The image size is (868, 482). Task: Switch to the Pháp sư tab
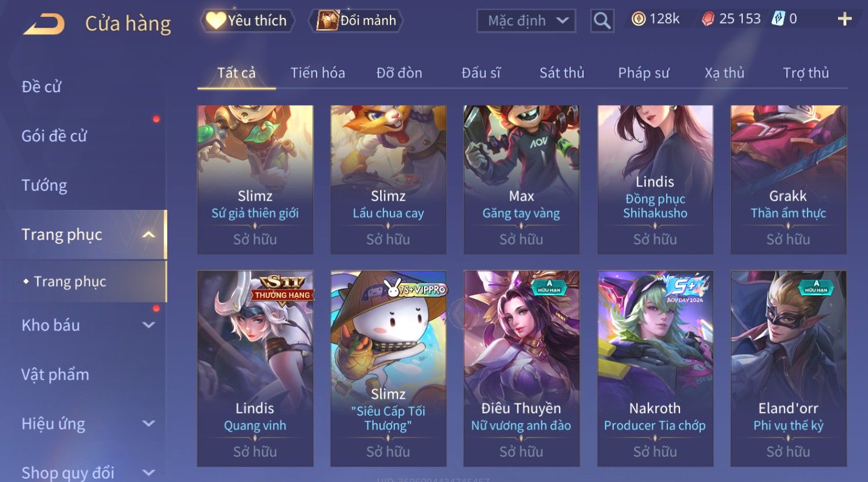pyautogui.click(x=644, y=73)
